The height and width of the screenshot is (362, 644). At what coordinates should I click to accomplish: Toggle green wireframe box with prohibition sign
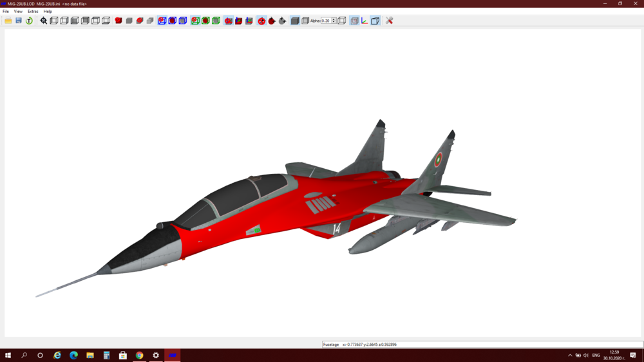pyautogui.click(x=196, y=21)
